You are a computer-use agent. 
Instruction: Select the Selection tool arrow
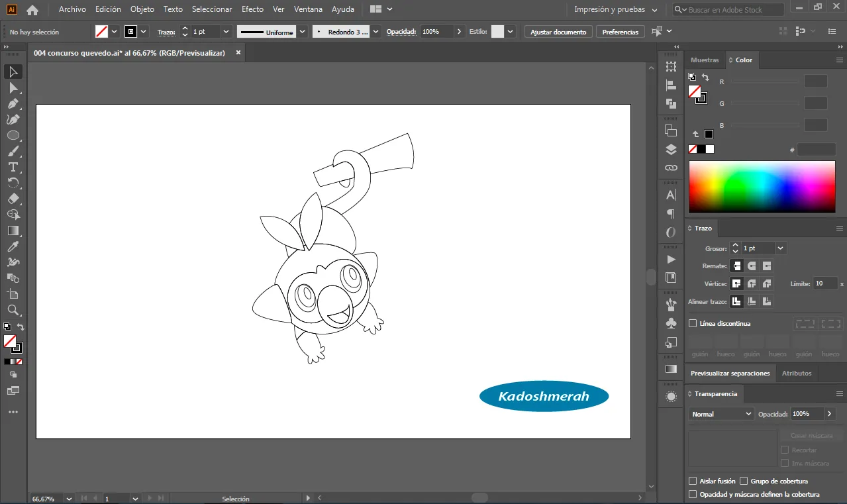point(13,72)
